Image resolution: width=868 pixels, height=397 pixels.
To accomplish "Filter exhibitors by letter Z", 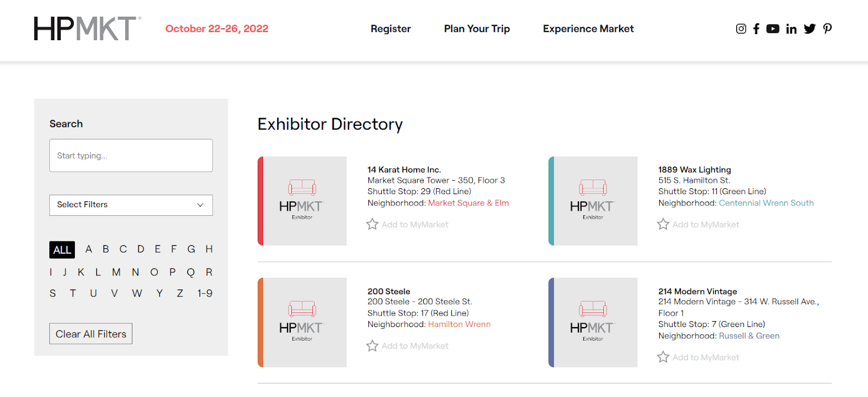I will 180,293.
